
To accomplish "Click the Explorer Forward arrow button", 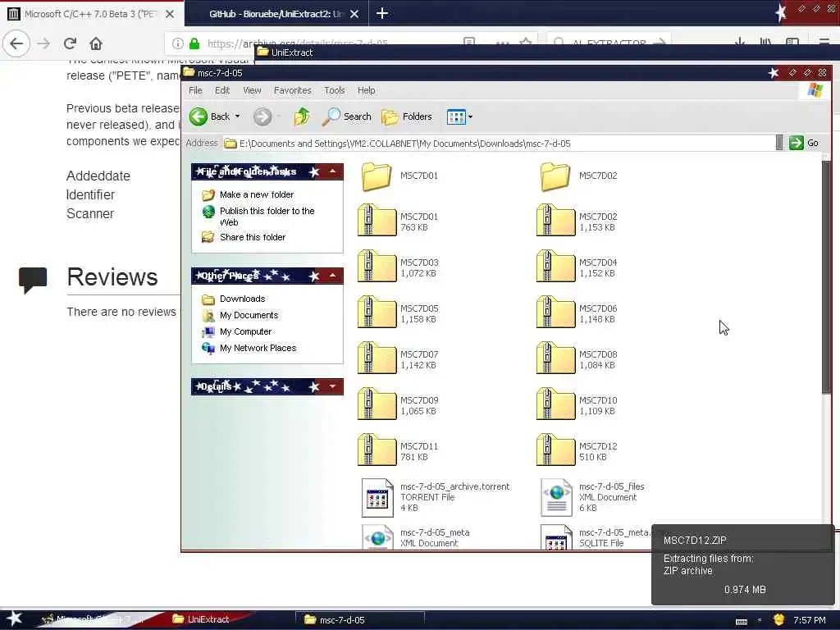I will [262, 116].
